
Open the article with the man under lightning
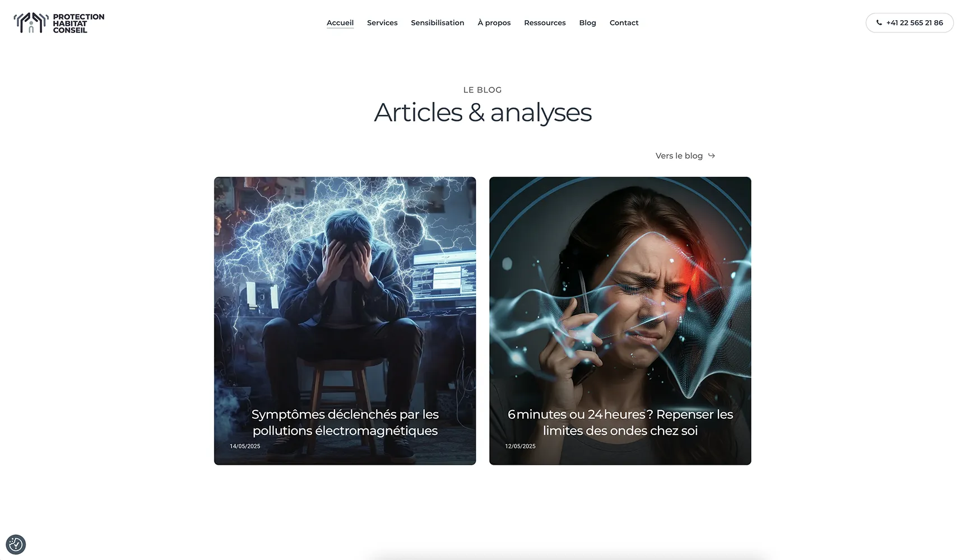coord(345,321)
